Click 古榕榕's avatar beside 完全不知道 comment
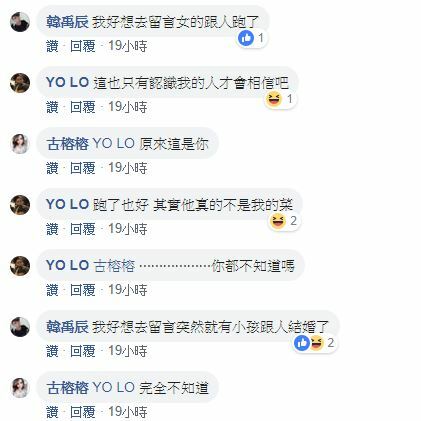 20,388
